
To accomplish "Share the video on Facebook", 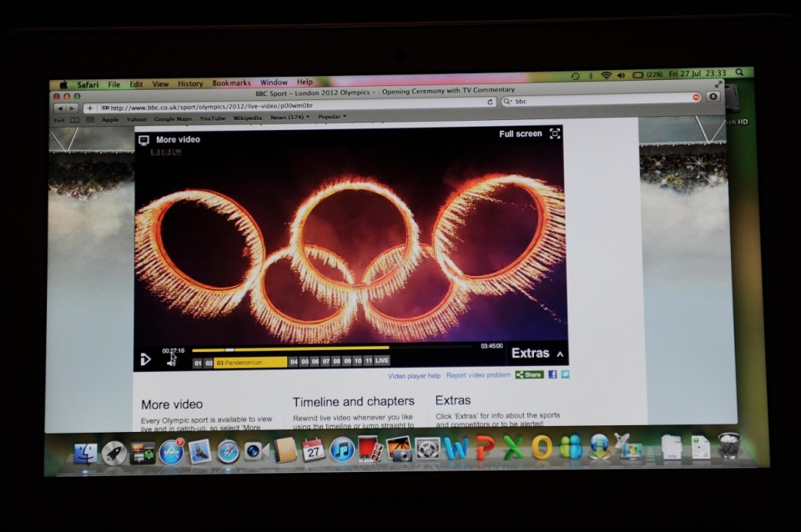I will click(x=552, y=374).
